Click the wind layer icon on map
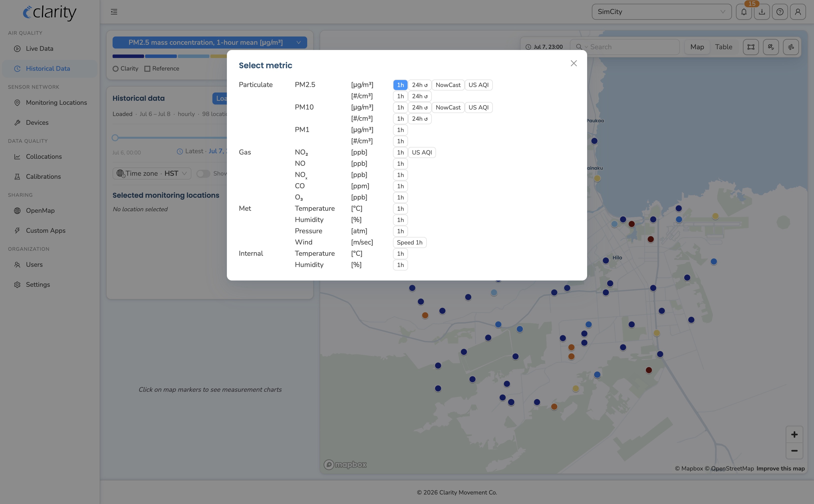The image size is (814, 504). click(x=791, y=47)
